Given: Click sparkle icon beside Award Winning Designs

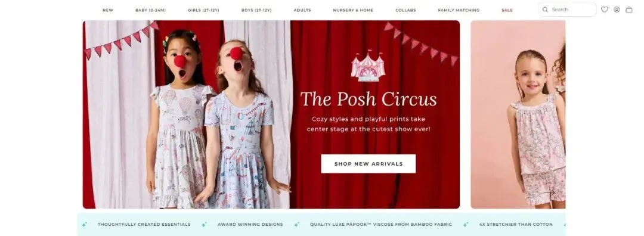Looking at the screenshot, I should tap(204, 225).
